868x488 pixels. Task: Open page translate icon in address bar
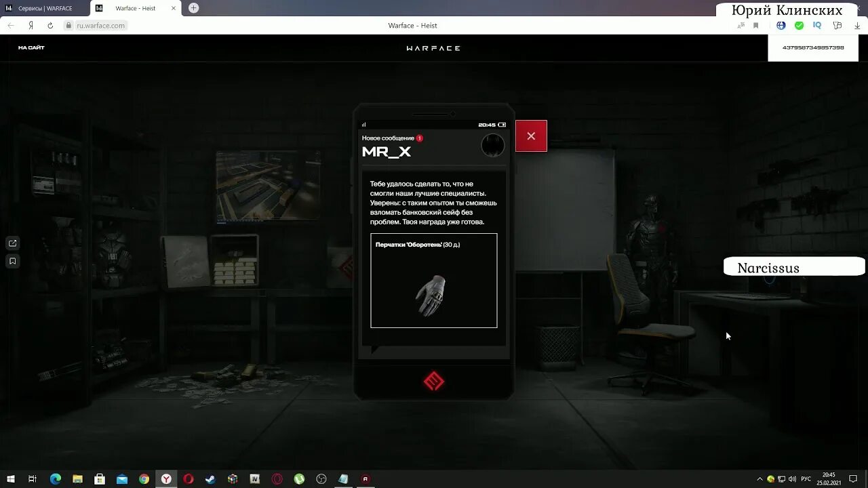(x=741, y=25)
